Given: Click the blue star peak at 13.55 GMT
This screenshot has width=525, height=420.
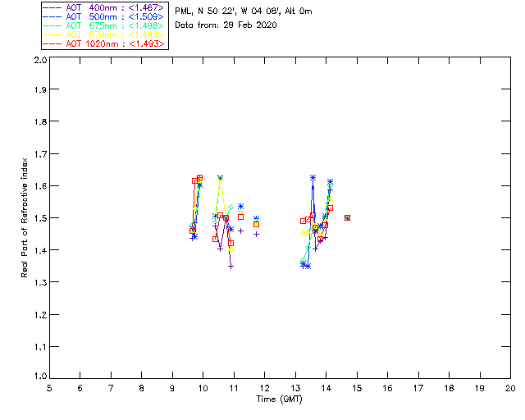Looking at the screenshot, I should pyautogui.click(x=313, y=177).
